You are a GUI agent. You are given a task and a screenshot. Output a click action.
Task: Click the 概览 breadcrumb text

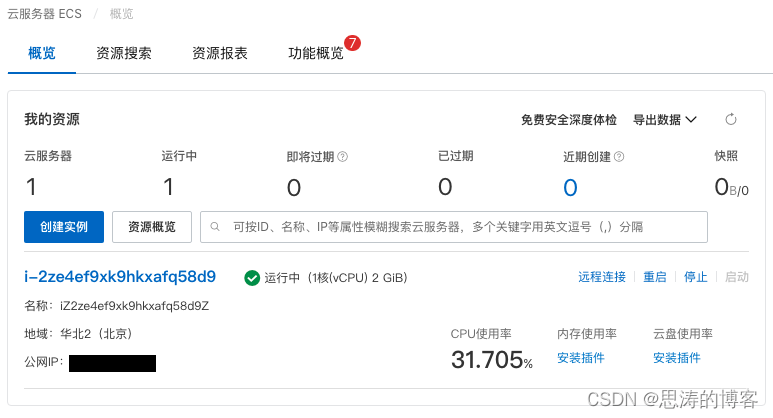(x=121, y=14)
